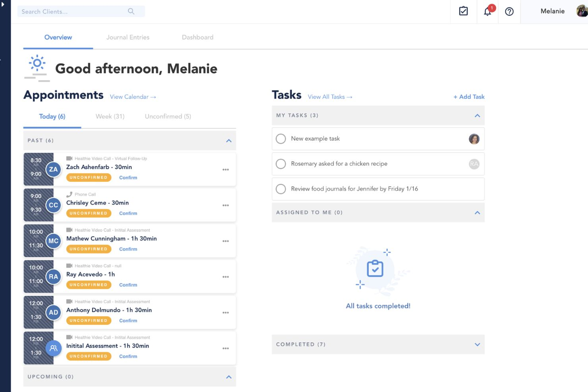Open 'Anthony Delmundo - 1h 30min' appointment title
Image resolution: width=588 pixels, height=392 pixels.
tap(109, 310)
